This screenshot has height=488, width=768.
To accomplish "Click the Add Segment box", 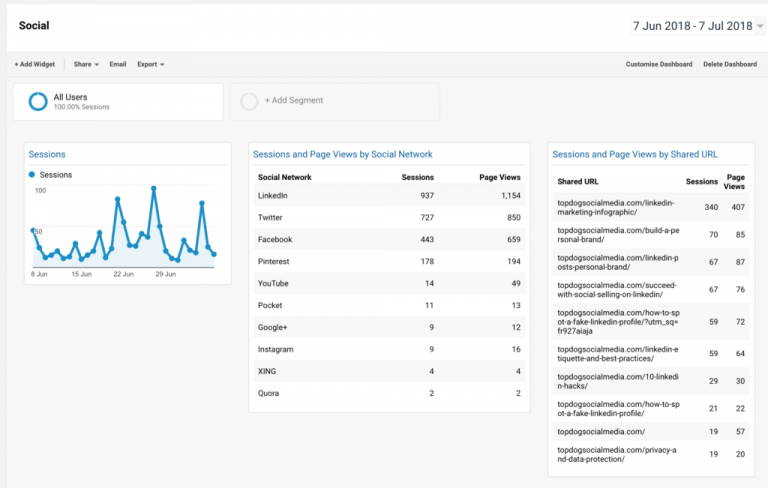I will click(x=334, y=101).
